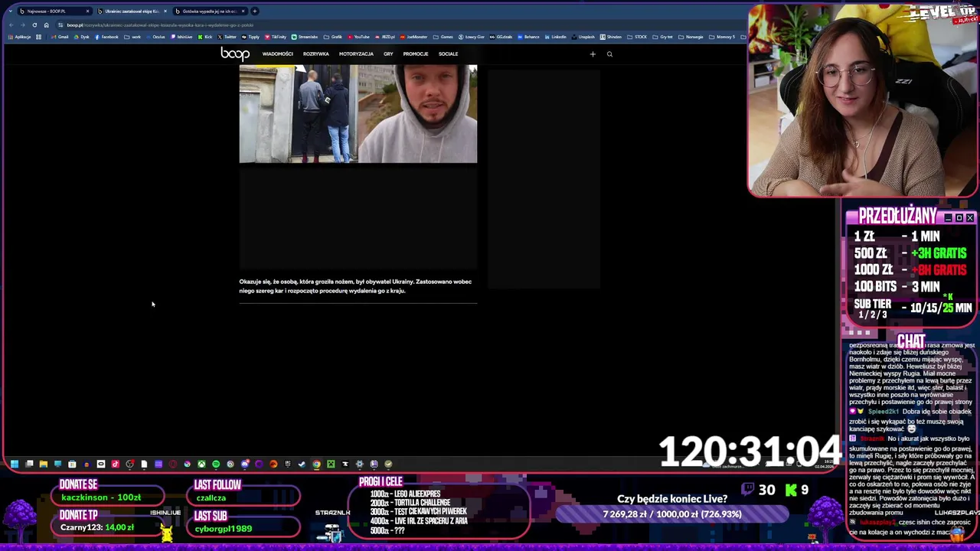Open Discord from the taskbar

pyautogui.click(x=245, y=464)
